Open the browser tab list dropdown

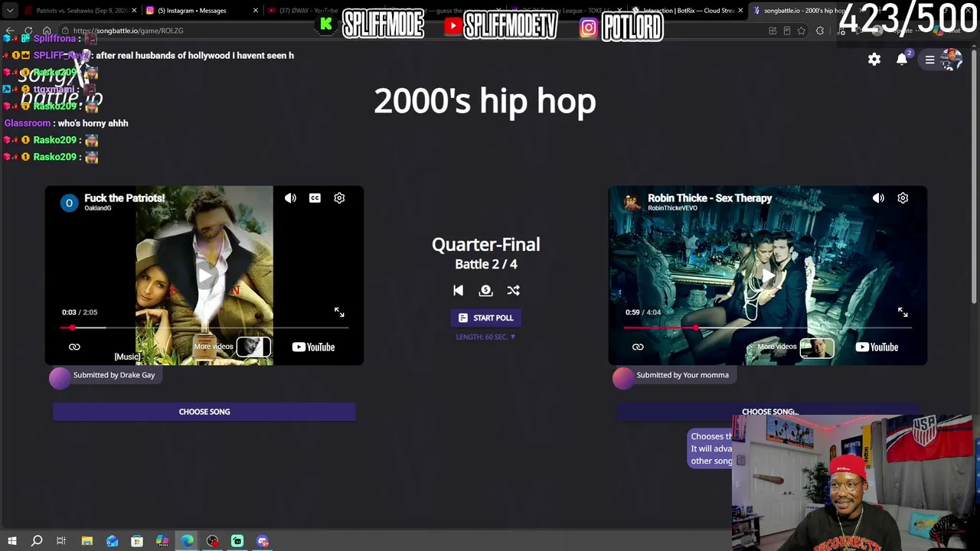pos(10,11)
